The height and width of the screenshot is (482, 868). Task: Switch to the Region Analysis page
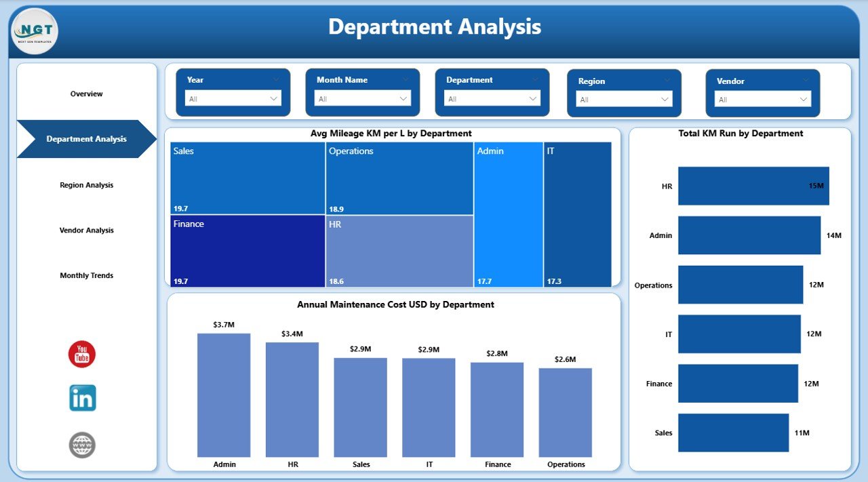(x=86, y=184)
